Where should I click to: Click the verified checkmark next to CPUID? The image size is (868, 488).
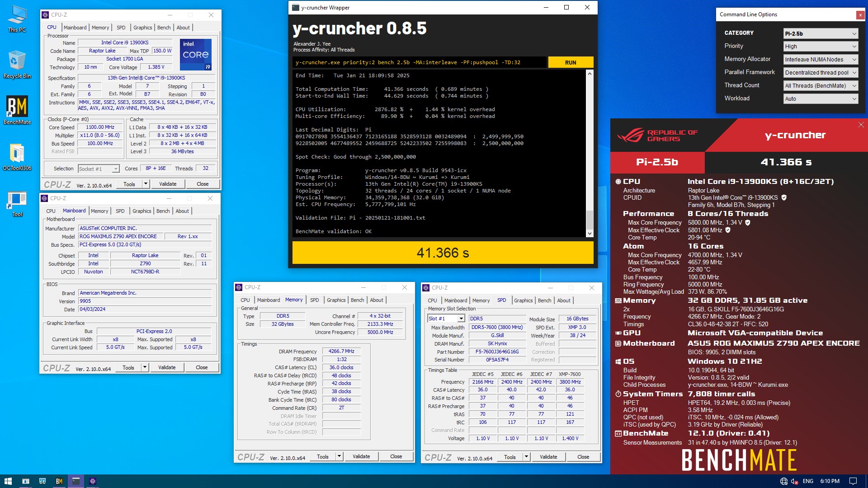(784, 197)
